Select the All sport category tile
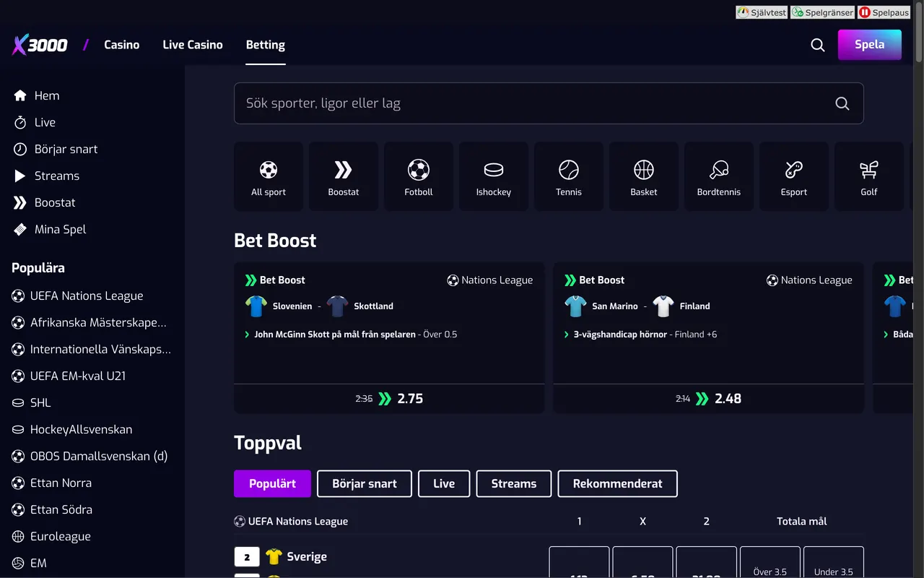Viewport: 924px width, 578px height. (269, 176)
